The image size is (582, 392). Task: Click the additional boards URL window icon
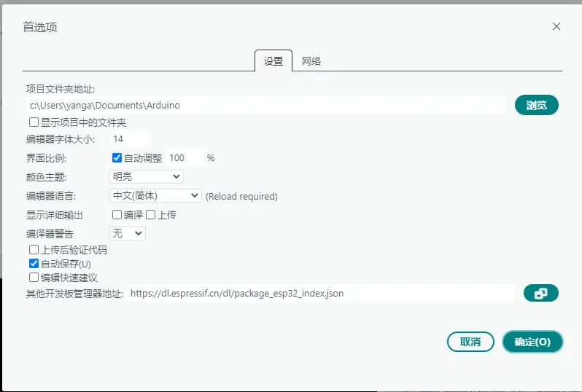pyautogui.click(x=540, y=294)
